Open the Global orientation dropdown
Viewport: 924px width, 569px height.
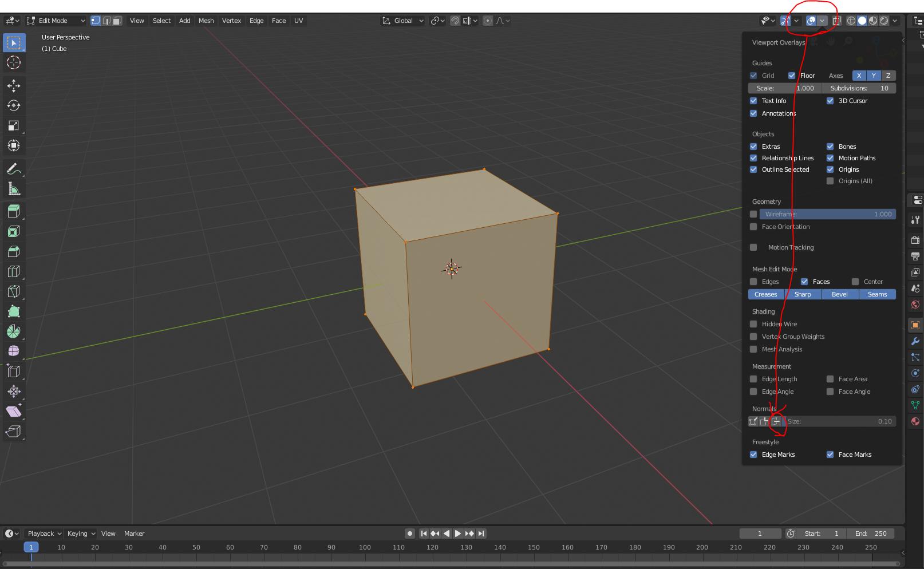pos(403,21)
